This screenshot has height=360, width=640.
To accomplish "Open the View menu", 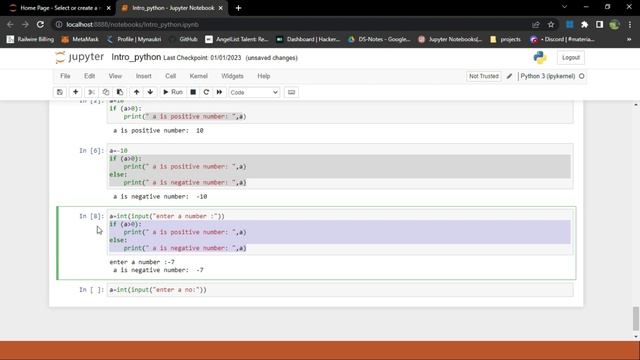I will coord(115,76).
